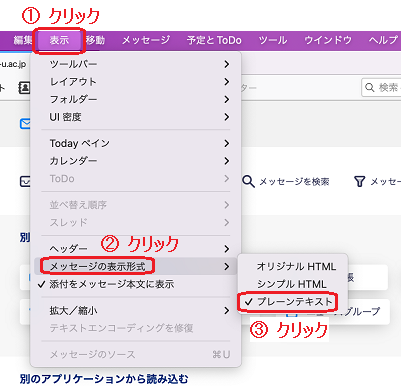
Task: Click the funnel filter icon
Action: 359,181
